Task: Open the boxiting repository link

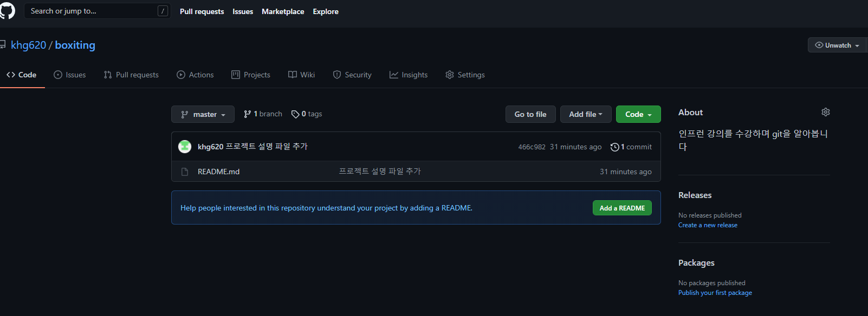Action: pyautogui.click(x=75, y=45)
